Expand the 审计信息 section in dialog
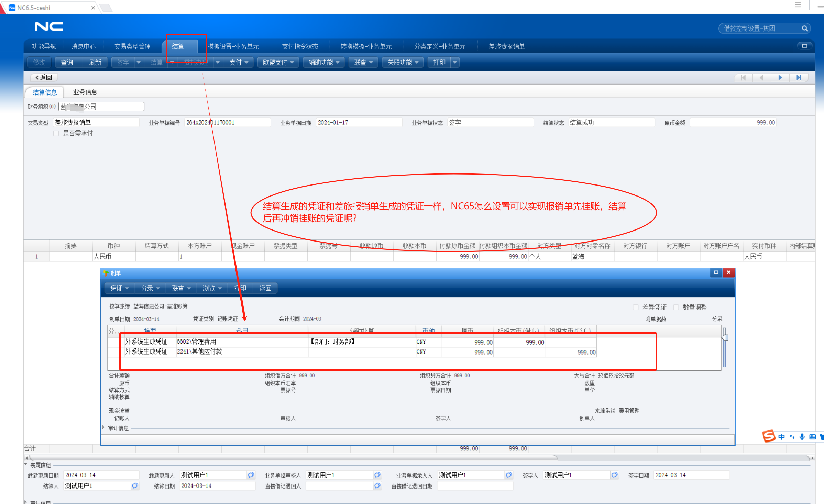824x504 pixels. pyautogui.click(x=103, y=428)
